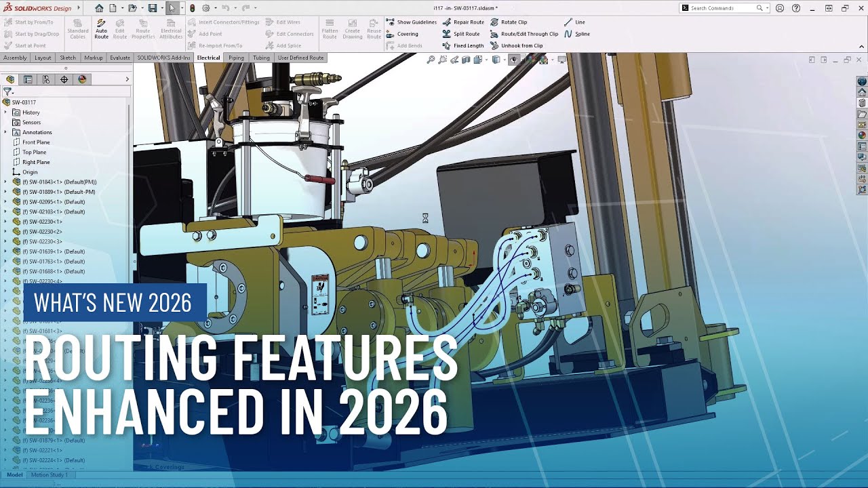Image resolution: width=868 pixels, height=488 pixels.
Task: Click the Help question mark button
Action: click(796, 8)
